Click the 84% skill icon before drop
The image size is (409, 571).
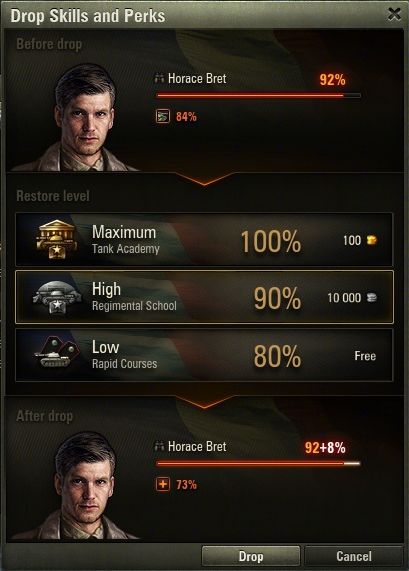(x=163, y=117)
